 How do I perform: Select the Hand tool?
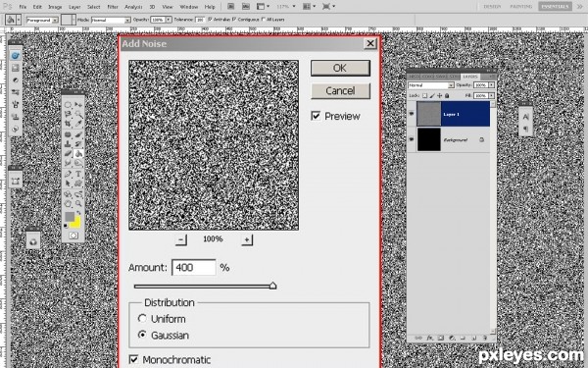(x=68, y=203)
